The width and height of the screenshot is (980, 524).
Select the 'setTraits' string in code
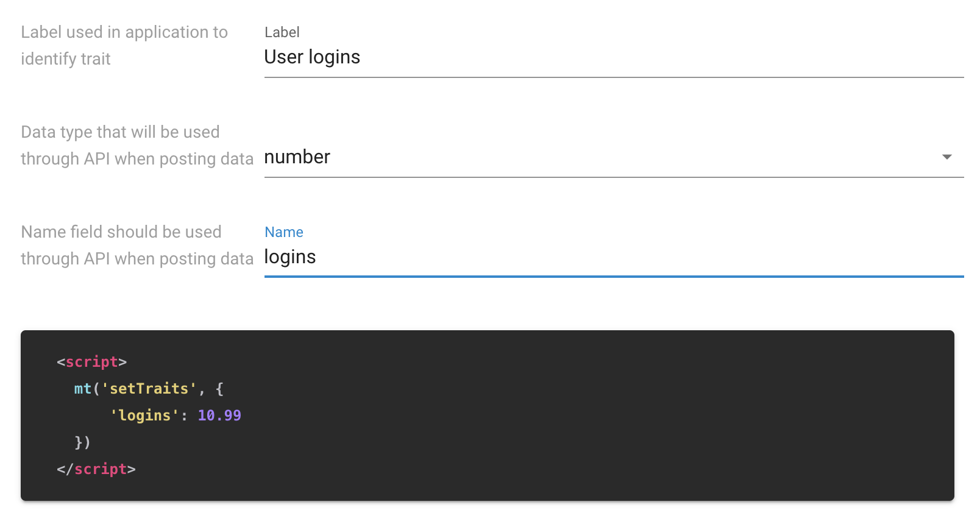pyautogui.click(x=149, y=389)
